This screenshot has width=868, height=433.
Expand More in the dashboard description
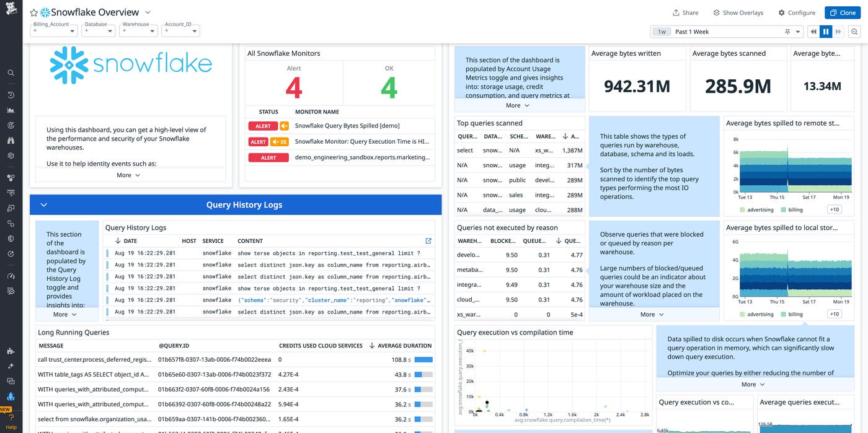click(x=127, y=175)
